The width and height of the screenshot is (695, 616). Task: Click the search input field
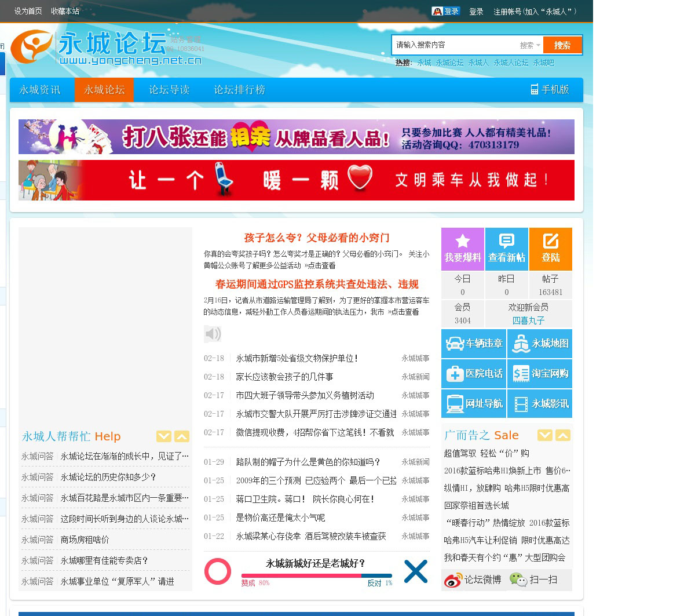coord(455,45)
